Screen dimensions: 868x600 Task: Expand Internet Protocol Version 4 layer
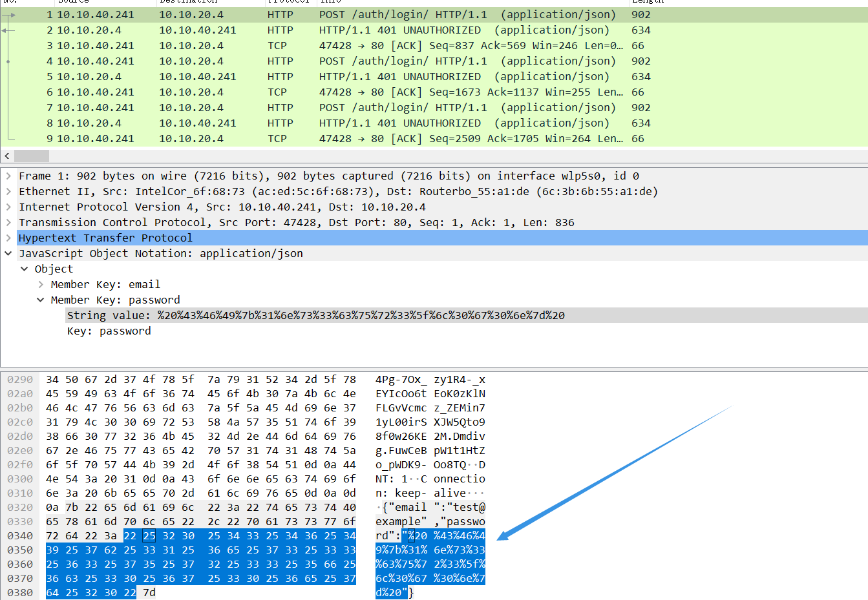coord(8,207)
